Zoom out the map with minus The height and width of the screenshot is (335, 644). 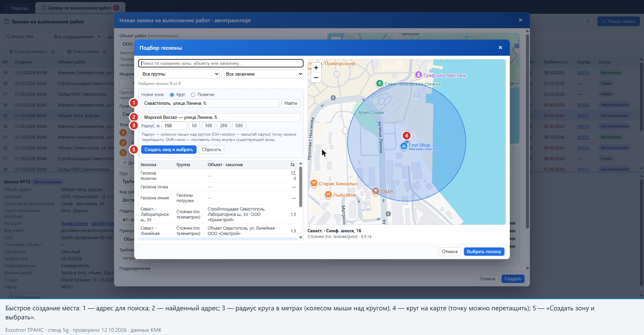316,78
